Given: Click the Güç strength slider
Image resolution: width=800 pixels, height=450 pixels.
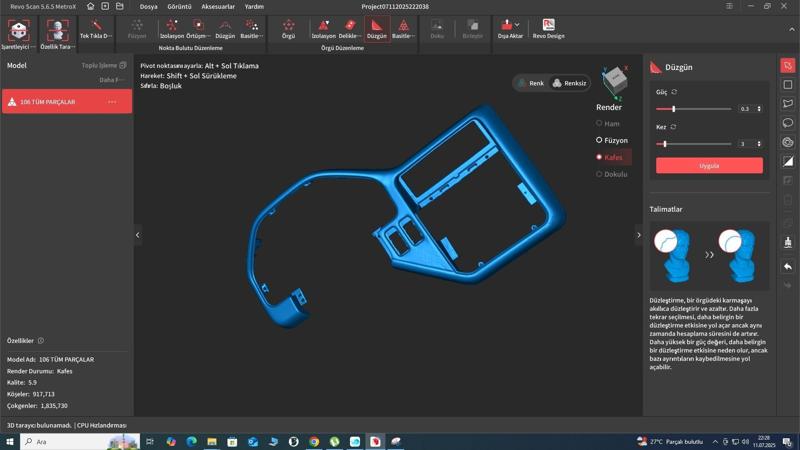Looking at the screenshot, I should (693, 109).
